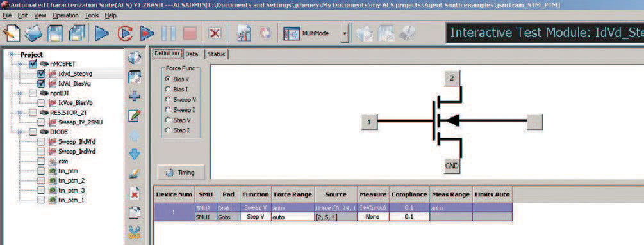Move item up with the faded up arrow
This screenshot has height=245, width=644.
[135, 136]
